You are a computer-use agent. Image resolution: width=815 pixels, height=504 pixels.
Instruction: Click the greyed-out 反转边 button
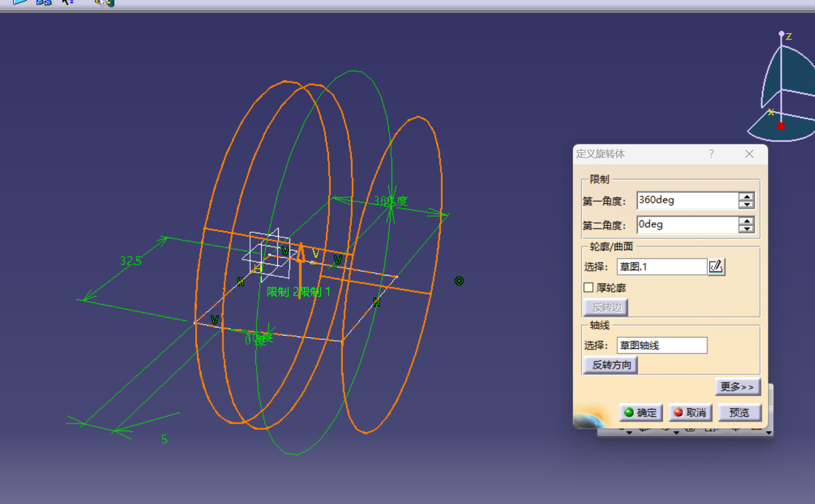pos(606,307)
